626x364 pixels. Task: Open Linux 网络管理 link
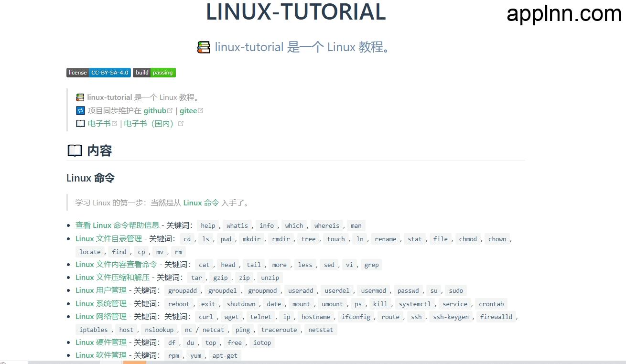click(x=101, y=316)
